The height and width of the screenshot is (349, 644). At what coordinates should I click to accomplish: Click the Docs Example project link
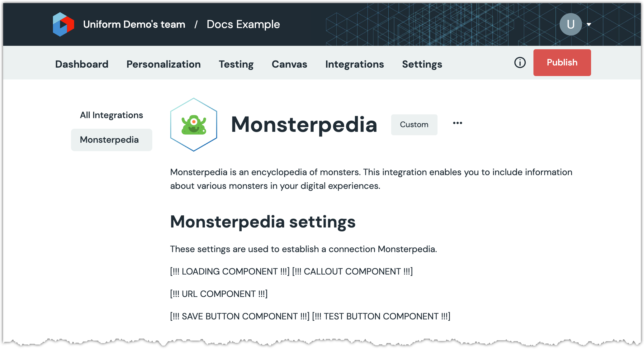click(x=243, y=24)
